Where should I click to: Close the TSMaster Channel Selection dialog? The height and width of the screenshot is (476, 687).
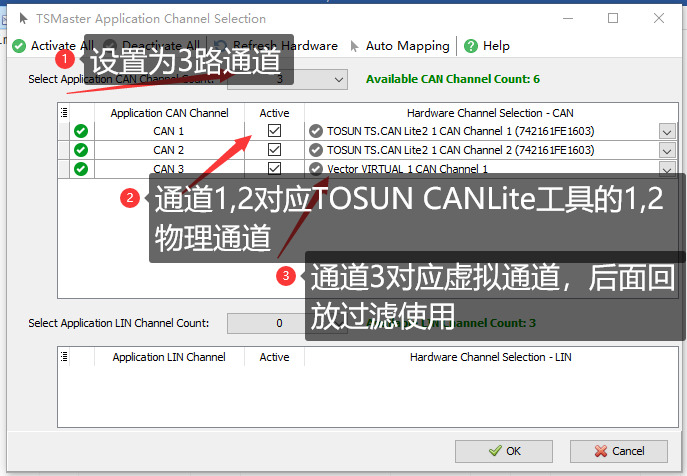click(x=659, y=18)
